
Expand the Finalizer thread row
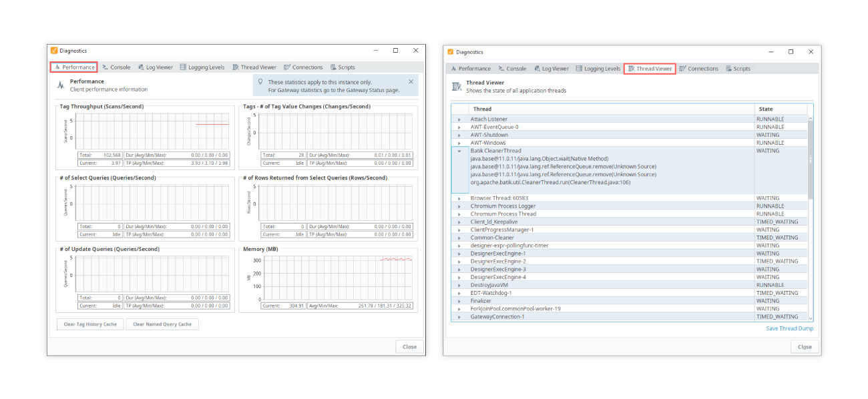click(x=459, y=301)
